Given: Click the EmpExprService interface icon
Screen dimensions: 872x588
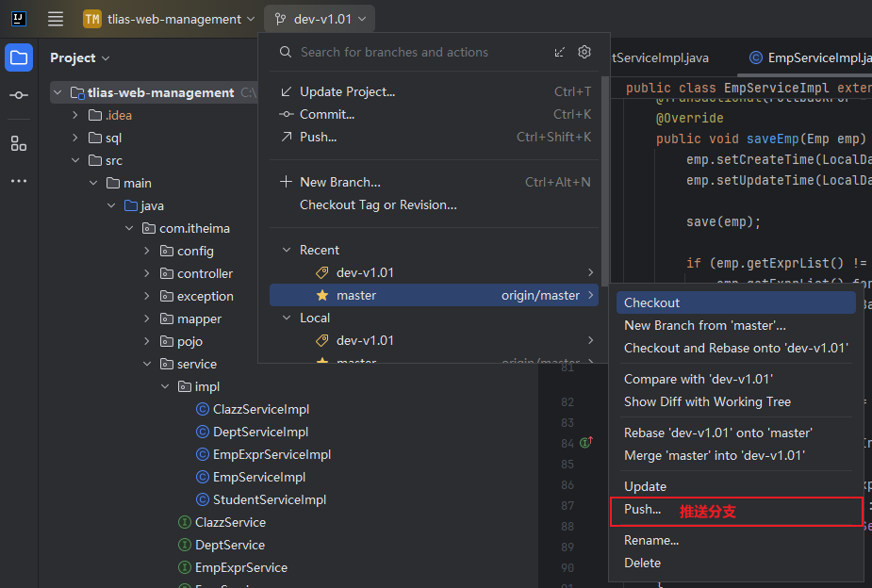Looking at the screenshot, I should (x=185, y=567).
